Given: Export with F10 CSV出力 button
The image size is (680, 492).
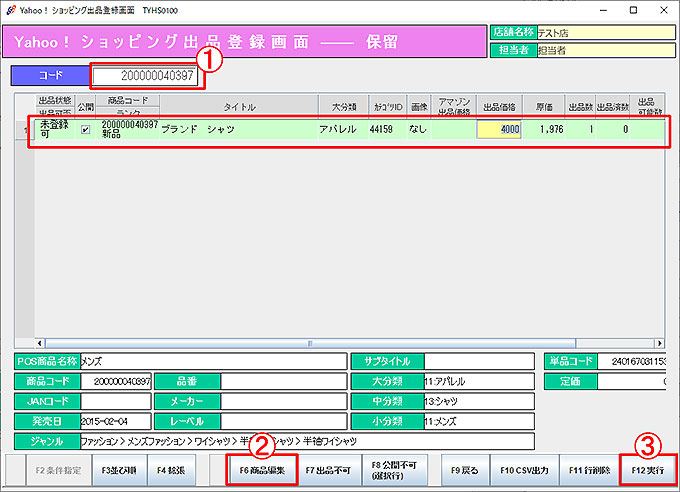Looking at the screenshot, I should 523,468.
